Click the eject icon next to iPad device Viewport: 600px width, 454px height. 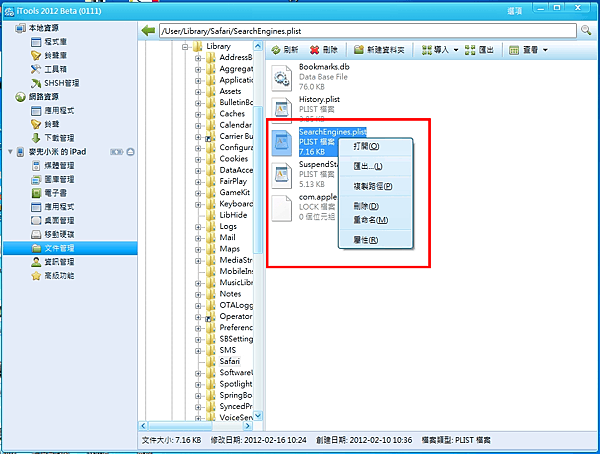point(130,152)
